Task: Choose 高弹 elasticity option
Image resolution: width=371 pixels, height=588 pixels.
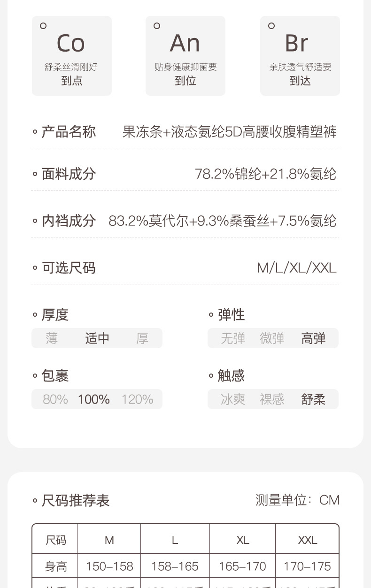Action: (313, 338)
